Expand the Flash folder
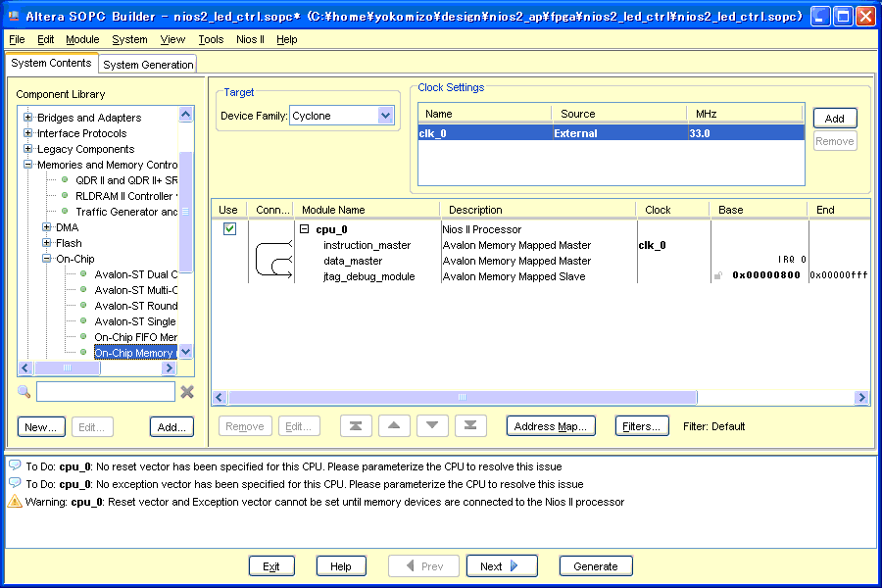The height and width of the screenshot is (588, 882). pyautogui.click(x=47, y=243)
